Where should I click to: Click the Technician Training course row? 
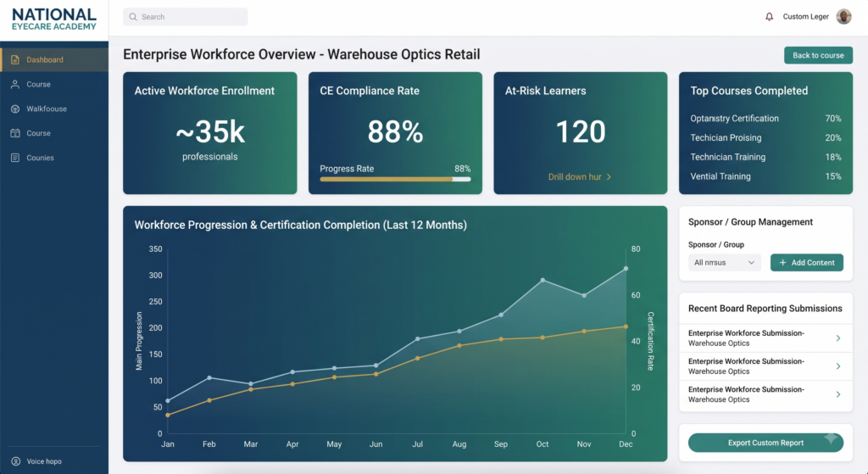click(x=765, y=157)
